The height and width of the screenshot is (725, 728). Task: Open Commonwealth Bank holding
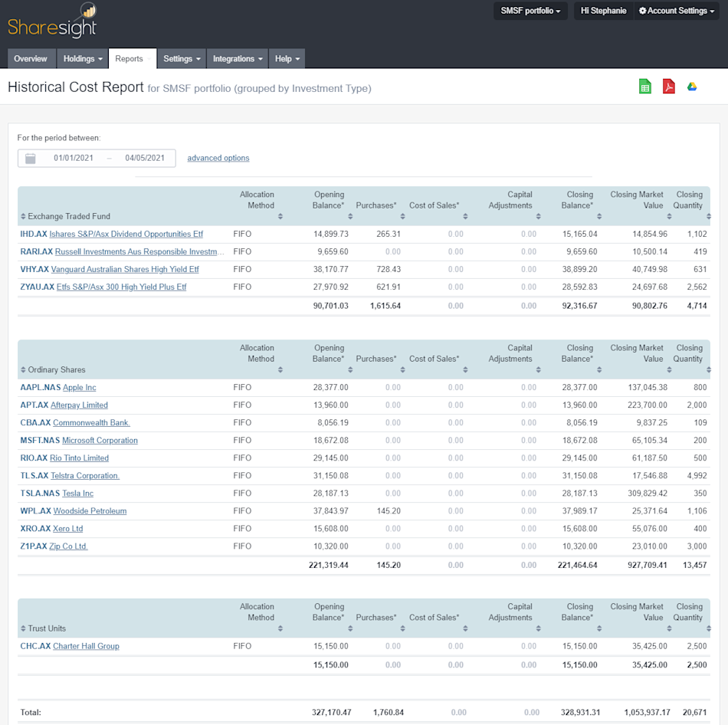pyautogui.click(x=91, y=422)
